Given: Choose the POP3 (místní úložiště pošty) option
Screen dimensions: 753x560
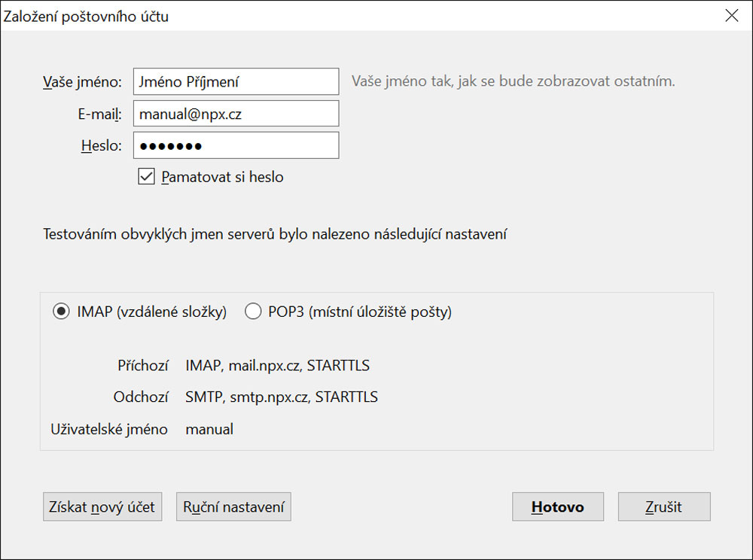Looking at the screenshot, I should coord(253,312).
